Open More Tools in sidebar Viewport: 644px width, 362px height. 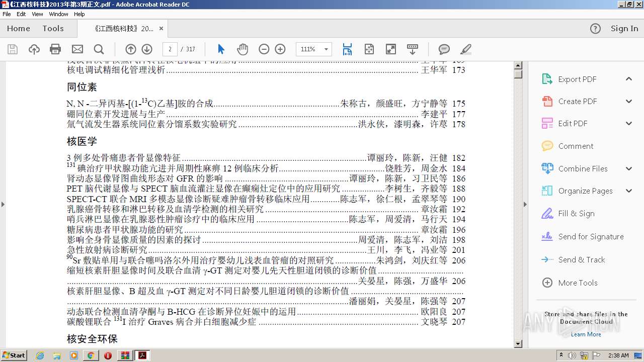click(578, 283)
